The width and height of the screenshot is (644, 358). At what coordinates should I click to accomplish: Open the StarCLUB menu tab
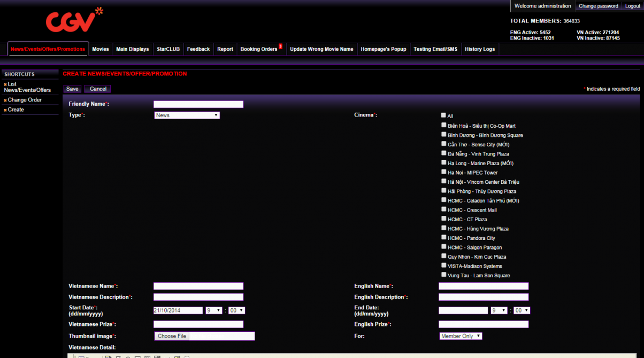pyautogui.click(x=168, y=49)
